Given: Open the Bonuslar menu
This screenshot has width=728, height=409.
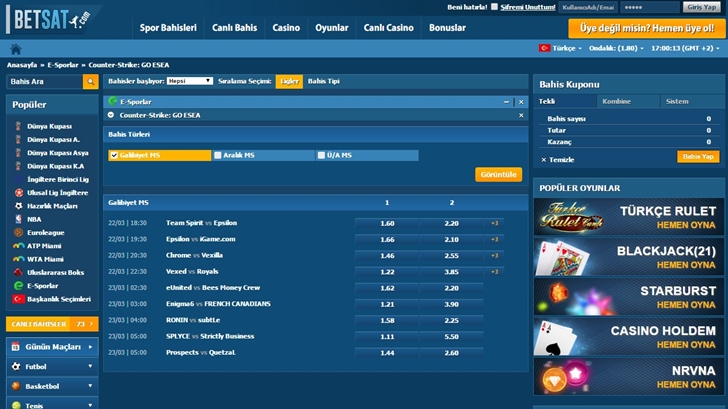Looking at the screenshot, I should pos(447,28).
